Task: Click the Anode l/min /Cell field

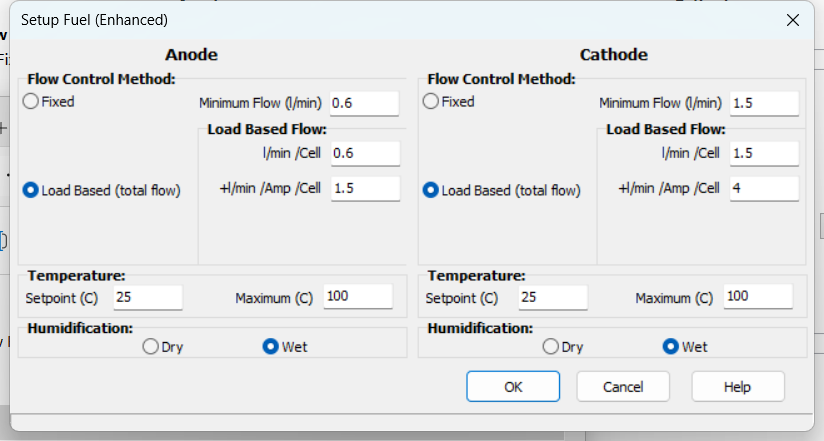Action: tap(363, 153)
